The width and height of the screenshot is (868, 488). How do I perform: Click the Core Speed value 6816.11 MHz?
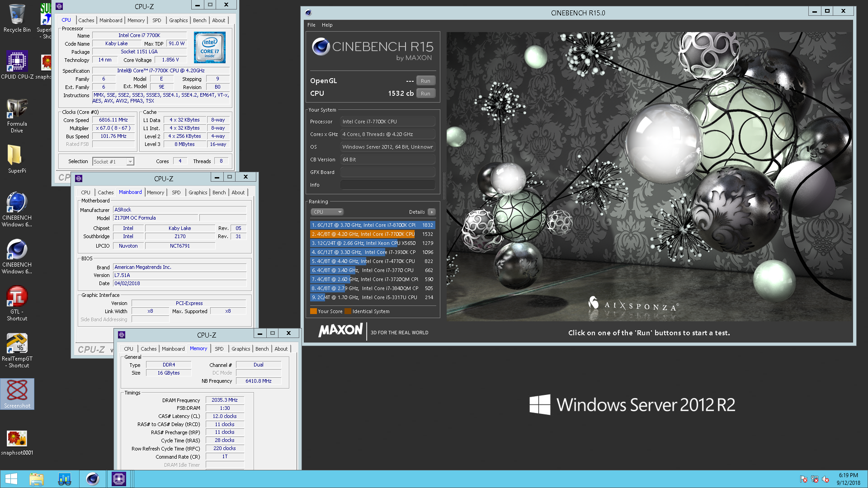(113, 120)
